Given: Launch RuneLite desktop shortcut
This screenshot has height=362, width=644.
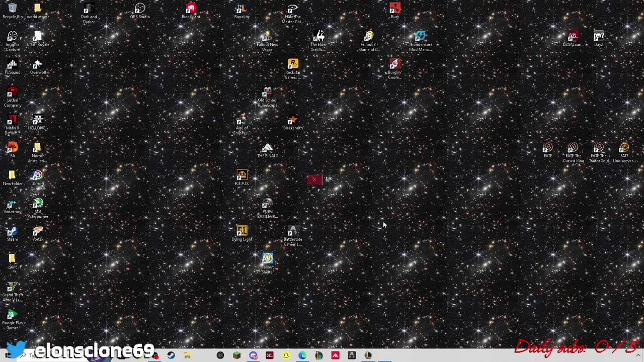Looking at the screenshot, I should (242, 11).
